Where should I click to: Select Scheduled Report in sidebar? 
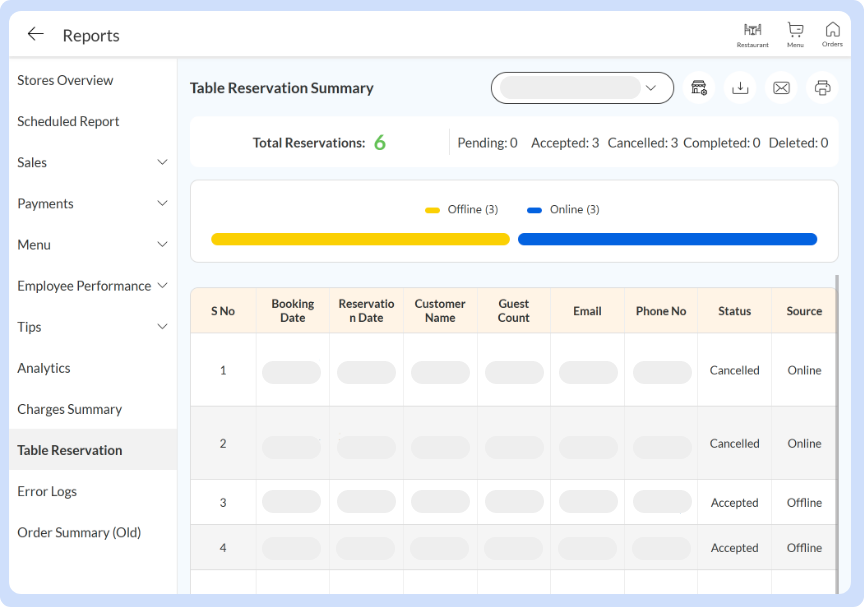68,121
